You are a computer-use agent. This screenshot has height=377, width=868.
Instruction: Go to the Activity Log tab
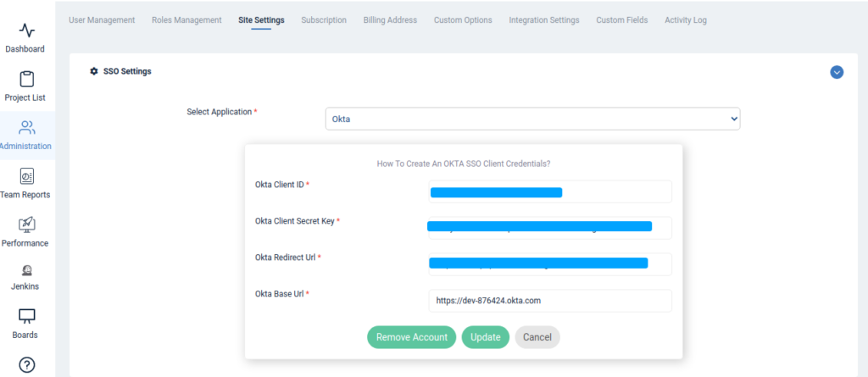pos(685,20)
